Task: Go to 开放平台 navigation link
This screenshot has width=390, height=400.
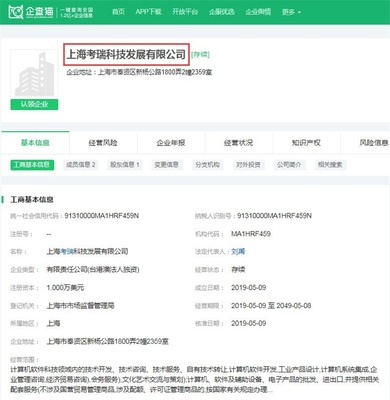Action: [185, 12]
